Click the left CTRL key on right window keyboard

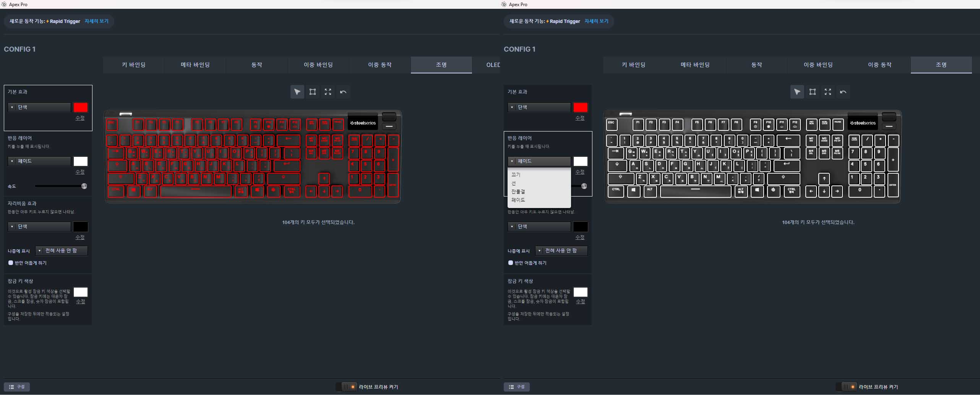[x=616, y=191]
